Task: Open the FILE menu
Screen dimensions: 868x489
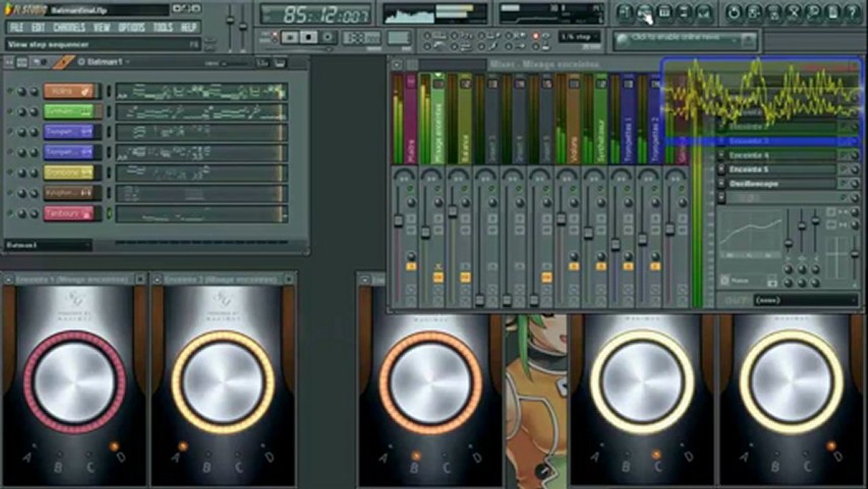Action: 16,27
